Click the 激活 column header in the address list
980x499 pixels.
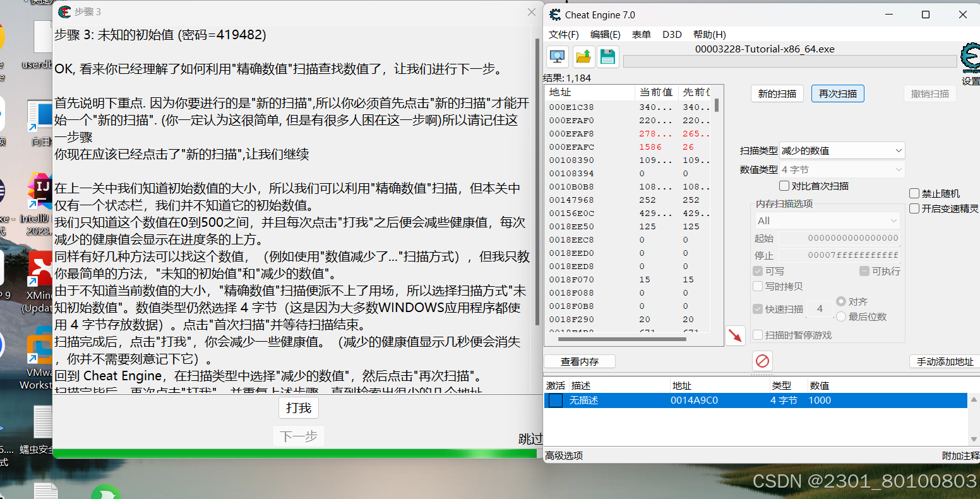tap(556, 385)
